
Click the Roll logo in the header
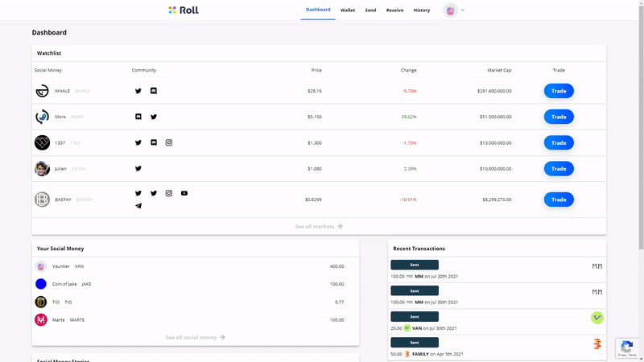(x=184, y=10)
